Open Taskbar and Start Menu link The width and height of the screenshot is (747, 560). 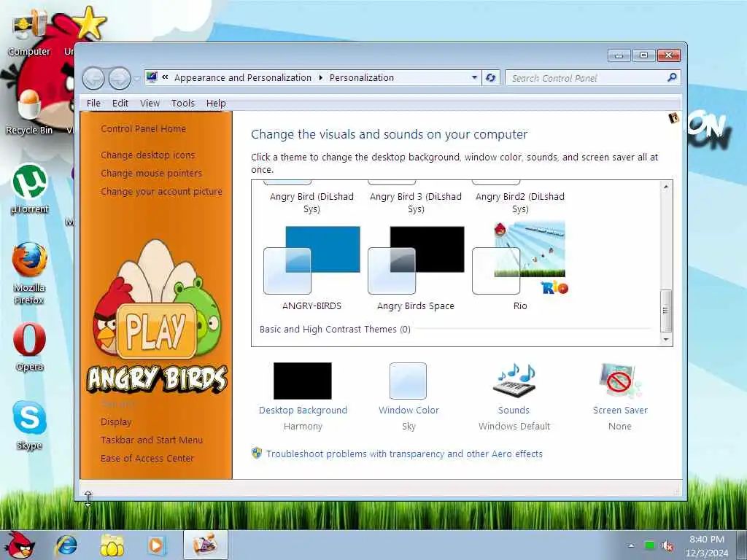pos(152,440)
